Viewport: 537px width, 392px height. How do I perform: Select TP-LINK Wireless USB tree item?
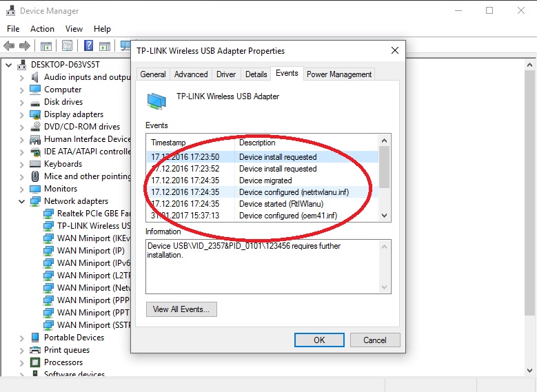[87, 226]
